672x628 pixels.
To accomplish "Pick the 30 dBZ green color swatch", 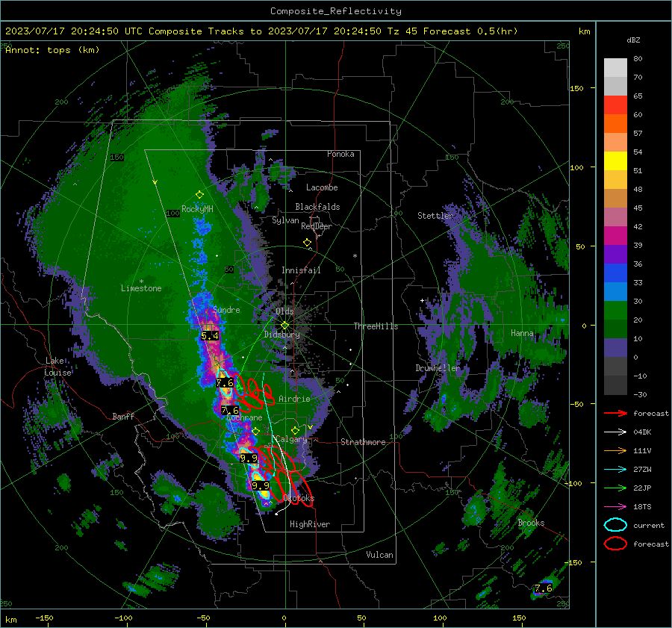I will [615, 311].
